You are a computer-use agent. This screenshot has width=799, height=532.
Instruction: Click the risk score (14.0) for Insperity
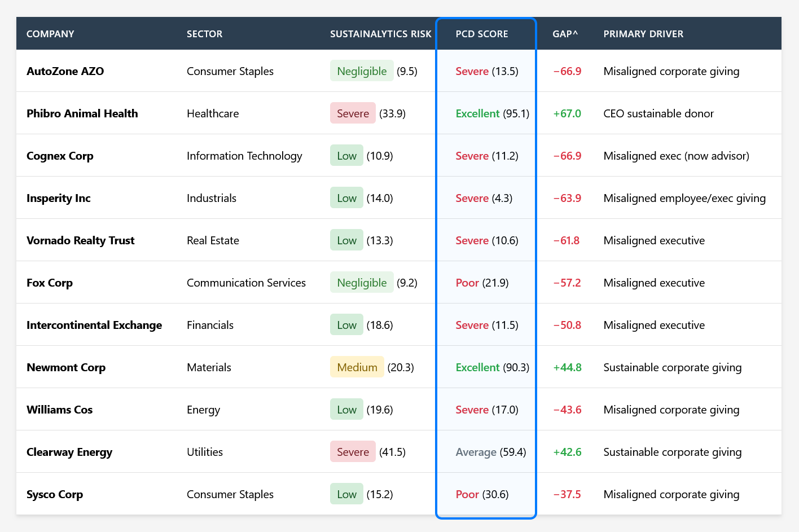point(380,198)
